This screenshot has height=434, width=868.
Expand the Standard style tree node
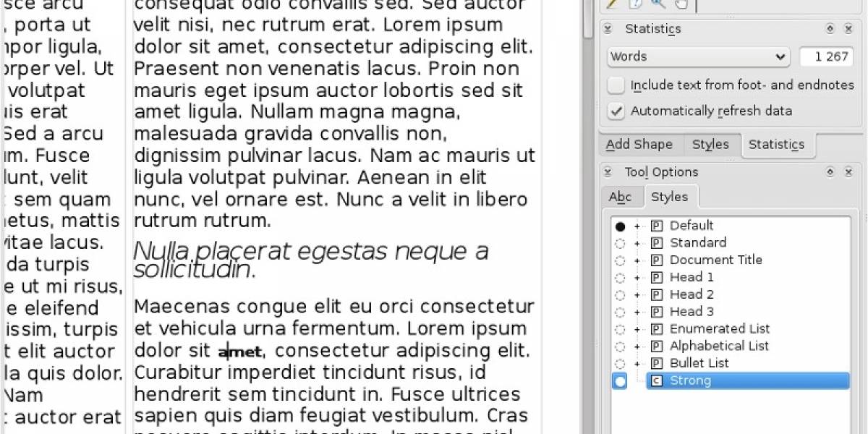(637, 243)
